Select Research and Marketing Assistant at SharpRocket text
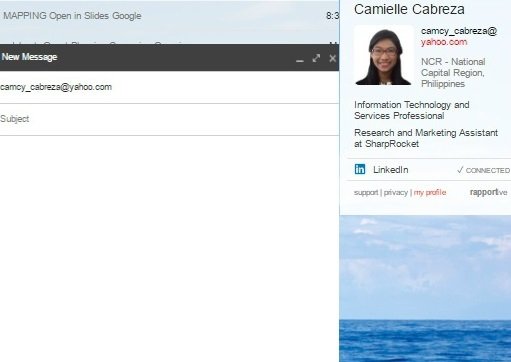 [x=426, y=138]
